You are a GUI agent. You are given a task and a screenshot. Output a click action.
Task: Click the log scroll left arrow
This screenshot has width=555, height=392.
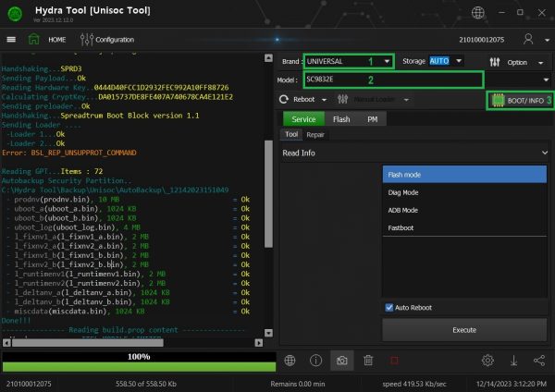click(x=6, y=342)
